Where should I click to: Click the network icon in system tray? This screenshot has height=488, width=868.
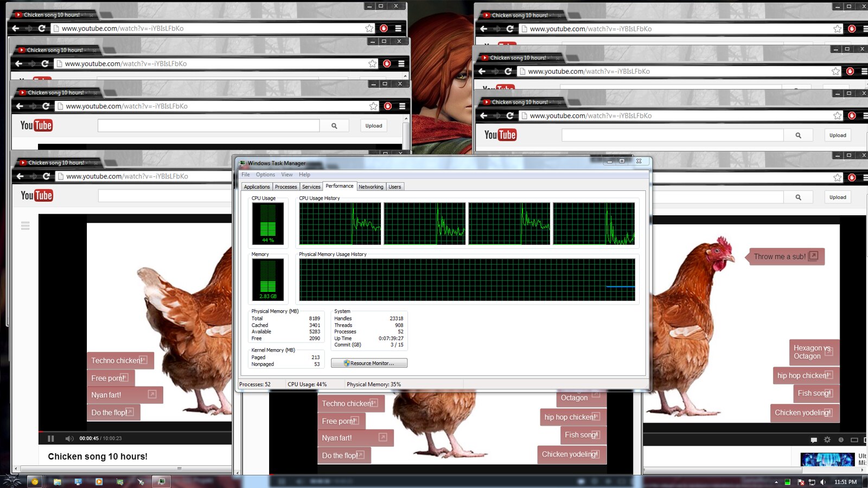[x=812, y=482]
